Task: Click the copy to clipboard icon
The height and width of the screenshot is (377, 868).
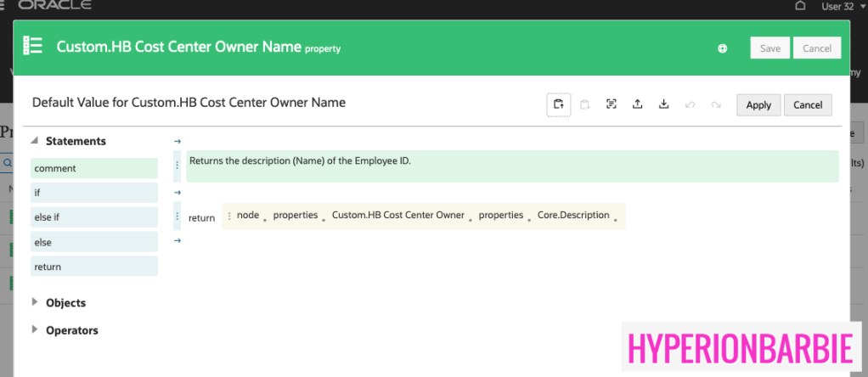Action: [x=558, y=104]
